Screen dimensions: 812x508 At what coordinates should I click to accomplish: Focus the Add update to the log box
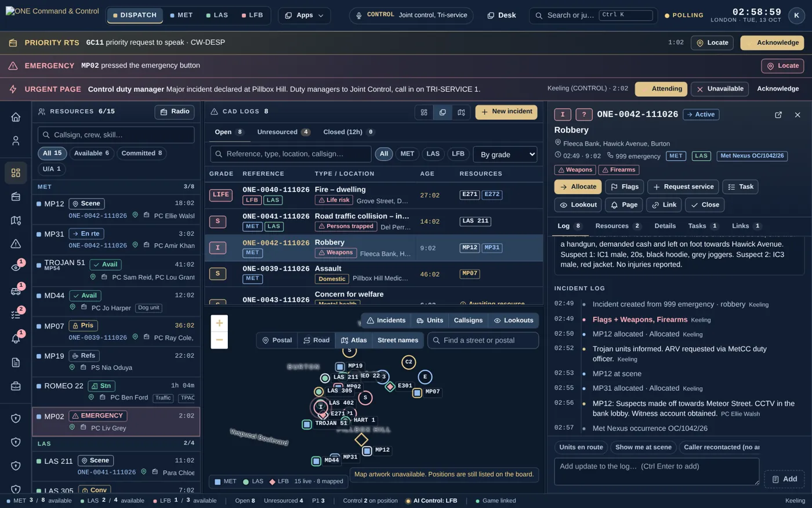pyautogui.click(x=657, y=471)
